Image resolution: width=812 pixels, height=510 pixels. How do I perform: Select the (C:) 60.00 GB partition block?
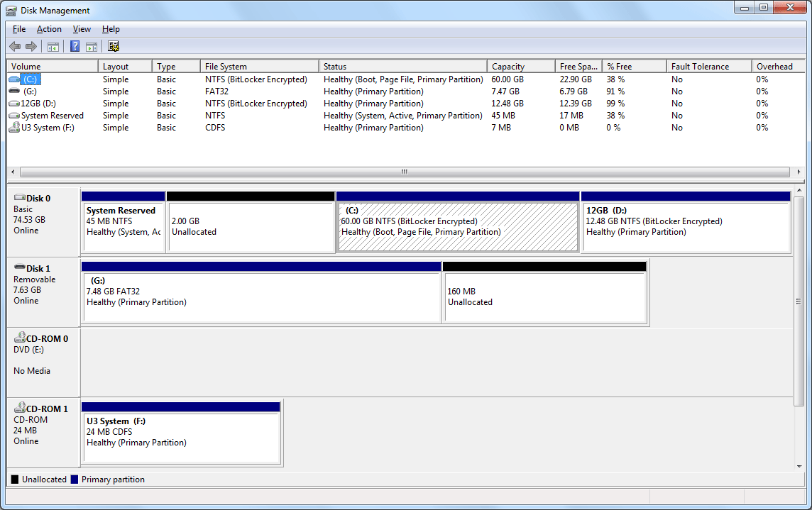(x=458, y=222)
